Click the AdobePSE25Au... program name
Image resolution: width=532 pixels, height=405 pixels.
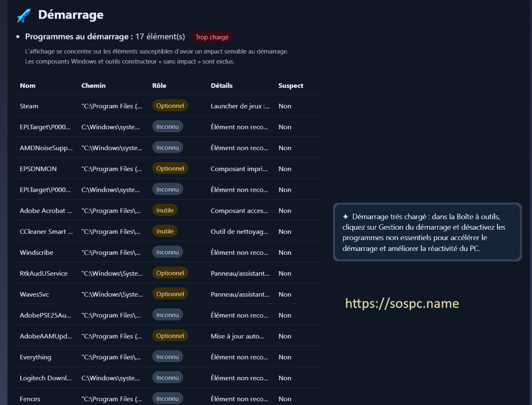click(x=46, y=316)
